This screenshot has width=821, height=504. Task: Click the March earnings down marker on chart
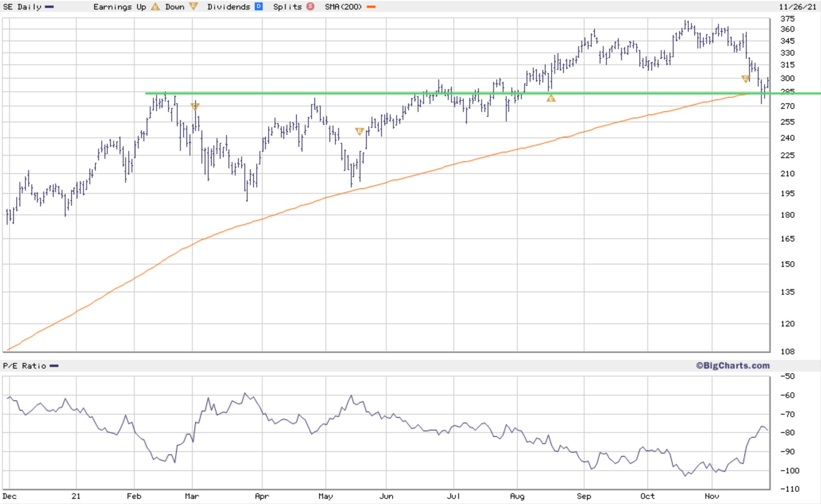tap(195, 106)
